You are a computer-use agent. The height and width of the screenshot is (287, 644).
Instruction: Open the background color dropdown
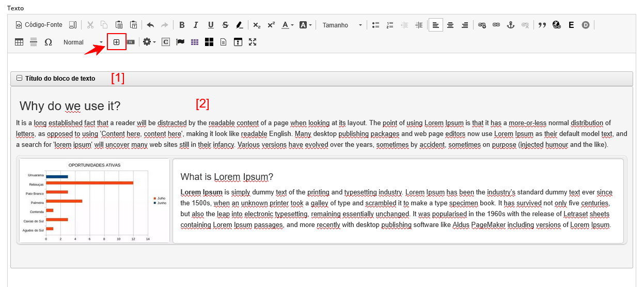[x=305, y=25]
